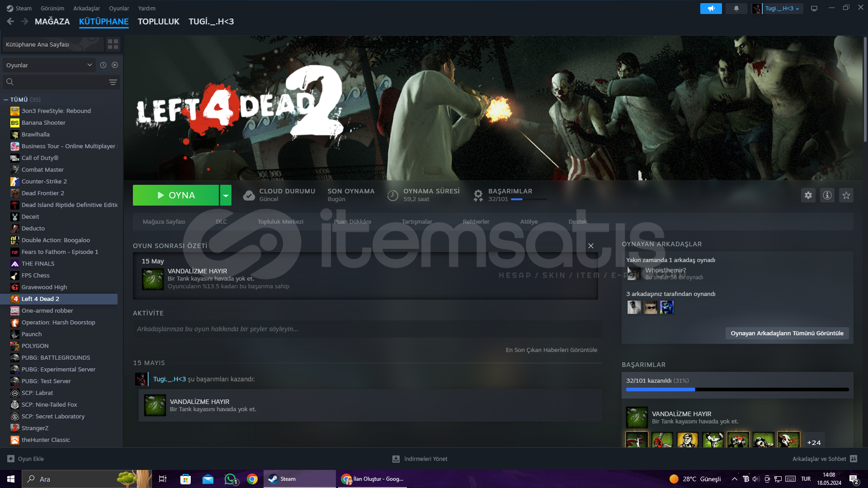
Task: Click the VANDALİZME HAYIR achievement icon in summary
Action: 153,279
